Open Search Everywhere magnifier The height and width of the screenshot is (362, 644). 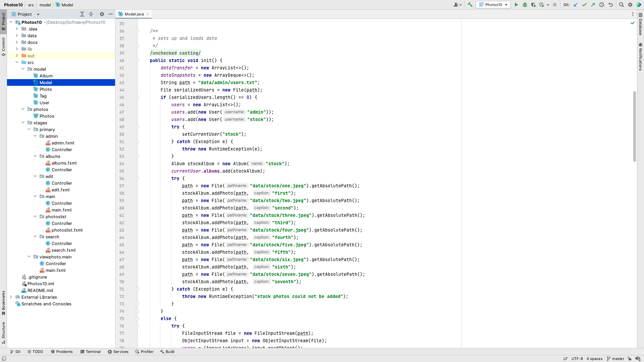pyautogui.click(x=621, y=5)
